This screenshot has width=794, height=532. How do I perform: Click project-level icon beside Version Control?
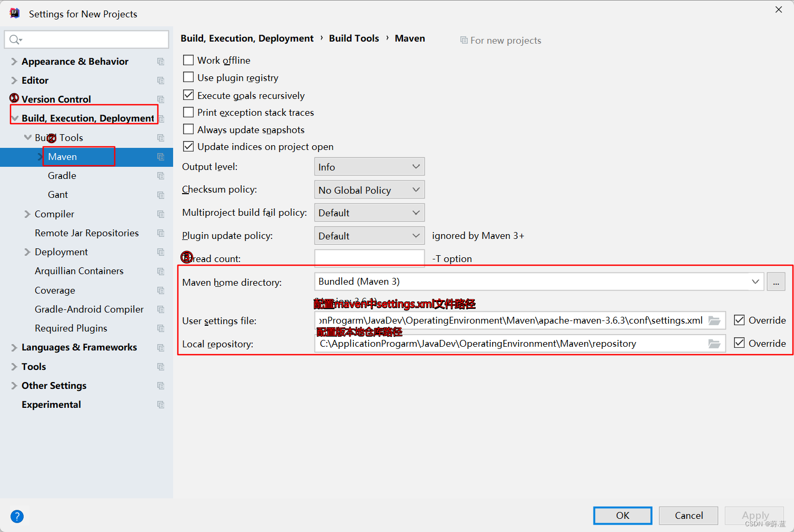click(x=161, y=99)
